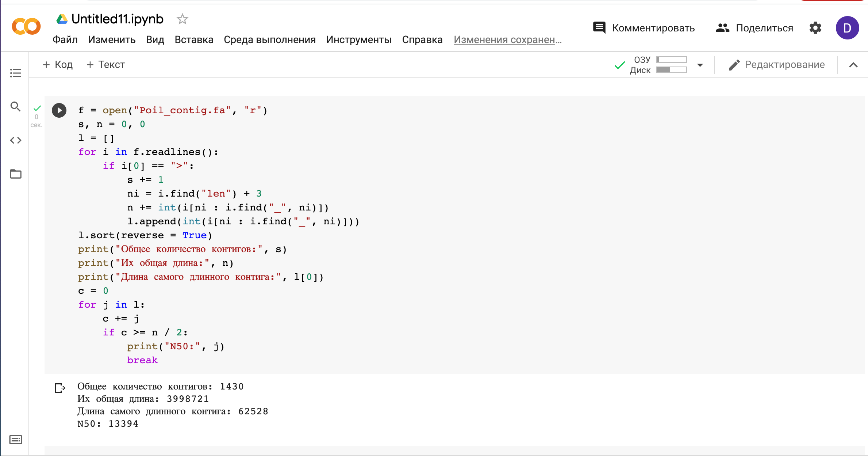Click the break statement in code
The width and height of the screenshot is (868, 456).
click(x=142, y=360)
